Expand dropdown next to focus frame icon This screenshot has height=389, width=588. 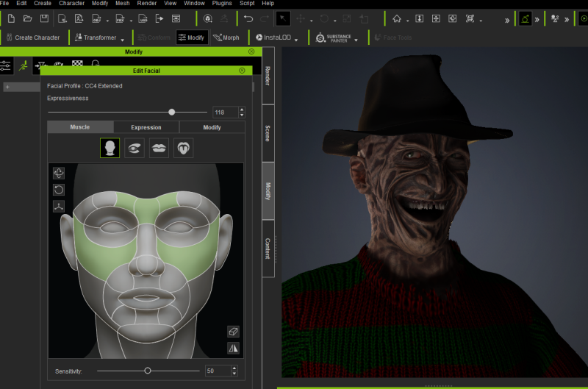coord(481,21)
